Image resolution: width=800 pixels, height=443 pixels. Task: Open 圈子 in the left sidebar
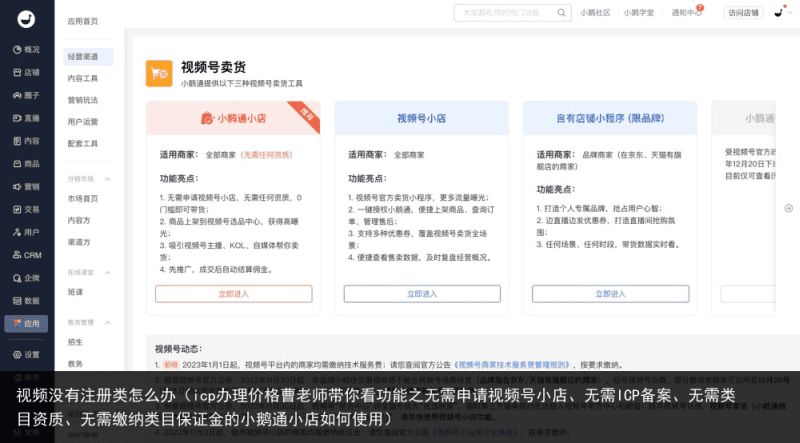(26, 95)
